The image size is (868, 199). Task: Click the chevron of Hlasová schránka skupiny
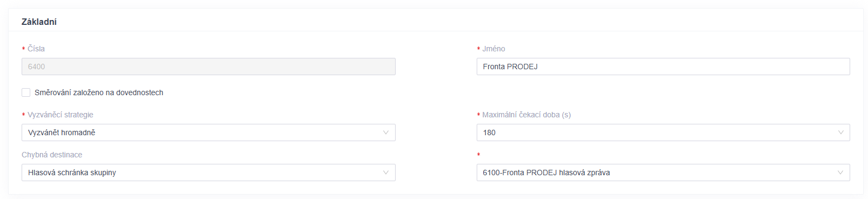tap(386, 173)
